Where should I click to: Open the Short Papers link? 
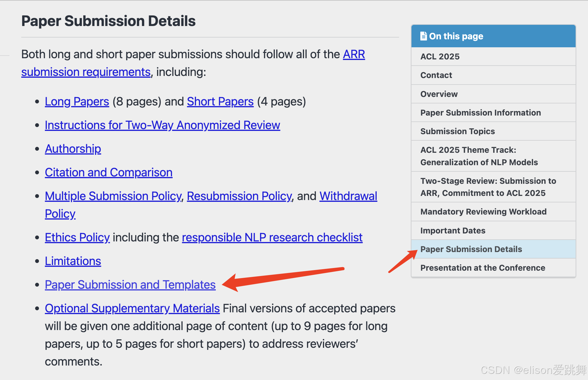click(220, 102)
